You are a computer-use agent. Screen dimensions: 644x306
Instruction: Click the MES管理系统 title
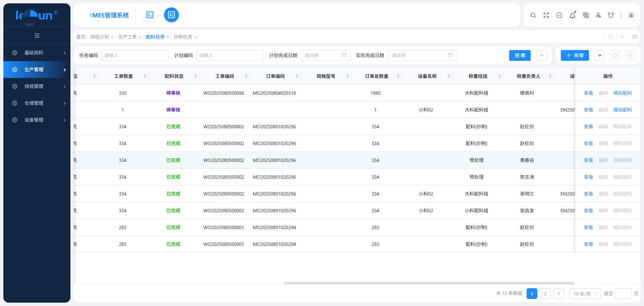110,15
